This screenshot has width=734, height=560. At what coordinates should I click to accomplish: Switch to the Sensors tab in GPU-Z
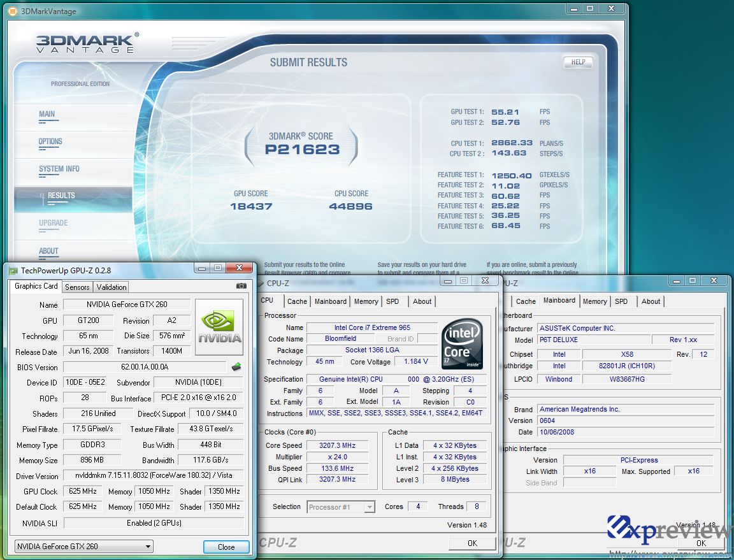(76, 287)
